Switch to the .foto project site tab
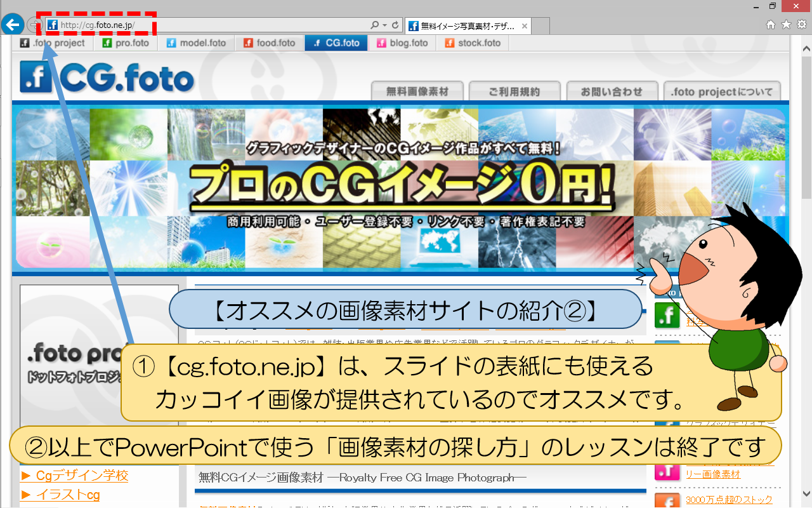The image size is (812, 508). 53,43
